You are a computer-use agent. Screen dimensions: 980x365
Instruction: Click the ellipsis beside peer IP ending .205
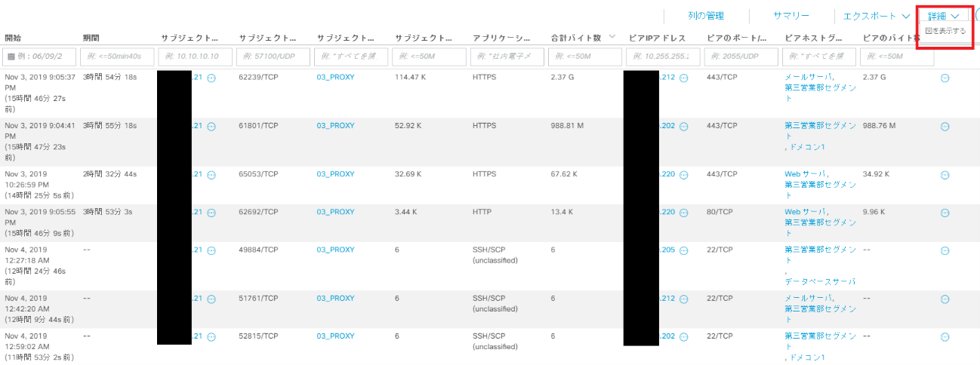coord(684,250)
